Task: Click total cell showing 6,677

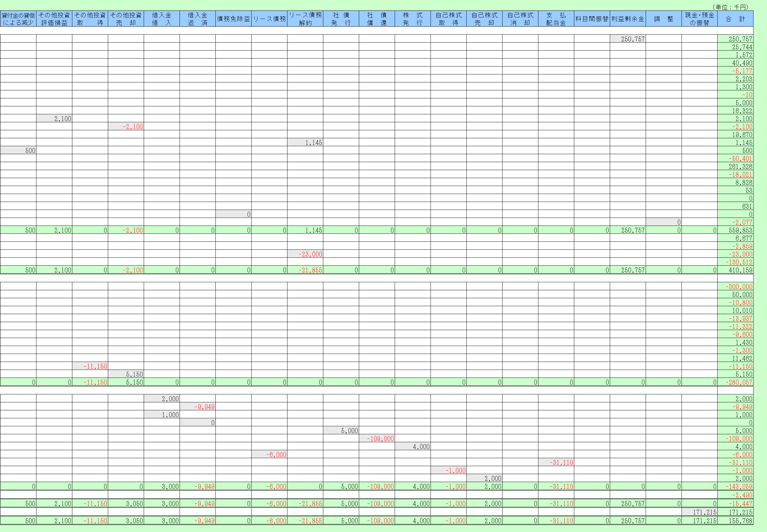Action: (735, 238)
